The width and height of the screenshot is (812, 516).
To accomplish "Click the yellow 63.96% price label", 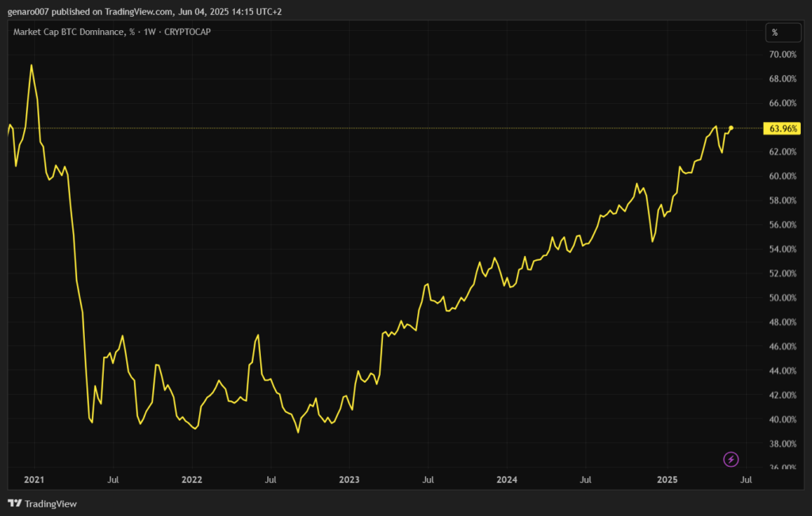I will pos(783,128).
